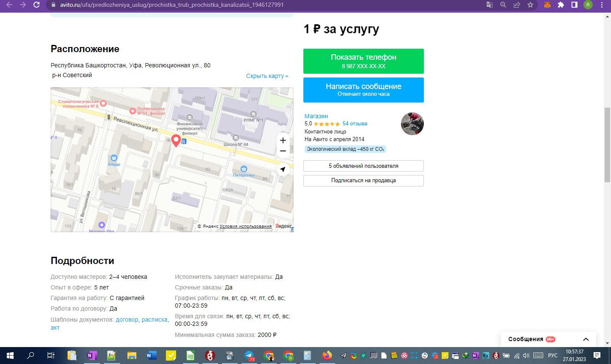This screenshot has height=364, width=611.
Task: Click the Показать телефон button
Action: (x=364, y=61)
